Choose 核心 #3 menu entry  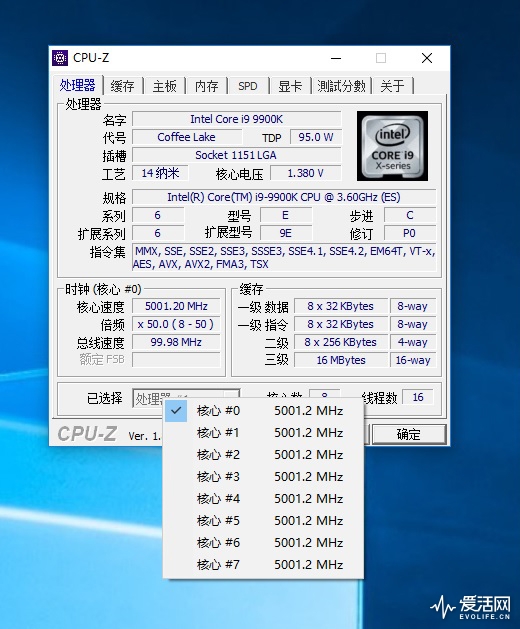pos(263,477)
